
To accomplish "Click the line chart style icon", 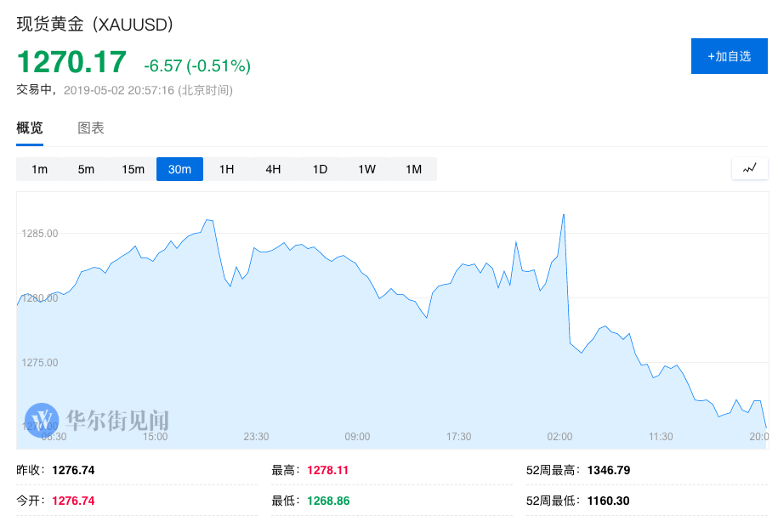I will pyautogui.click(x=749, y=168).
